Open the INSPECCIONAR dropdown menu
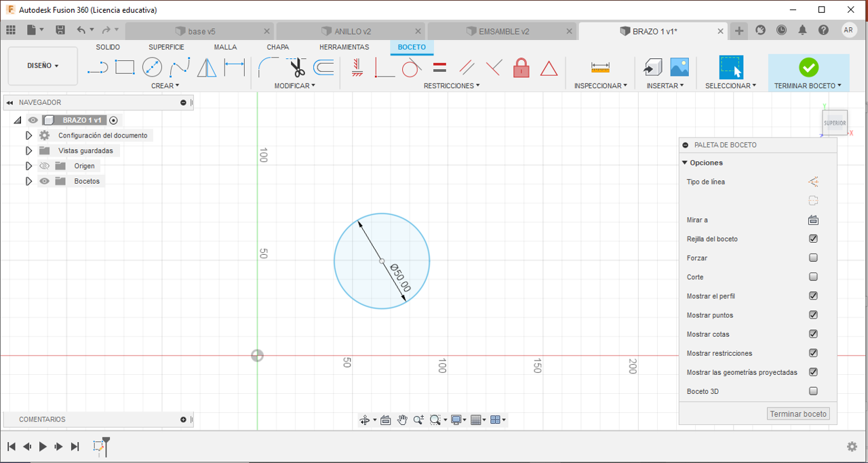 coord(601,85)
